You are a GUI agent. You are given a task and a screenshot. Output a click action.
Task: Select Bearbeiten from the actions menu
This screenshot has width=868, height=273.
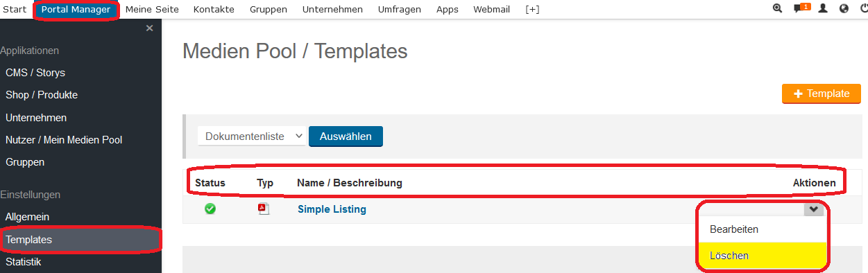[762, 229]
